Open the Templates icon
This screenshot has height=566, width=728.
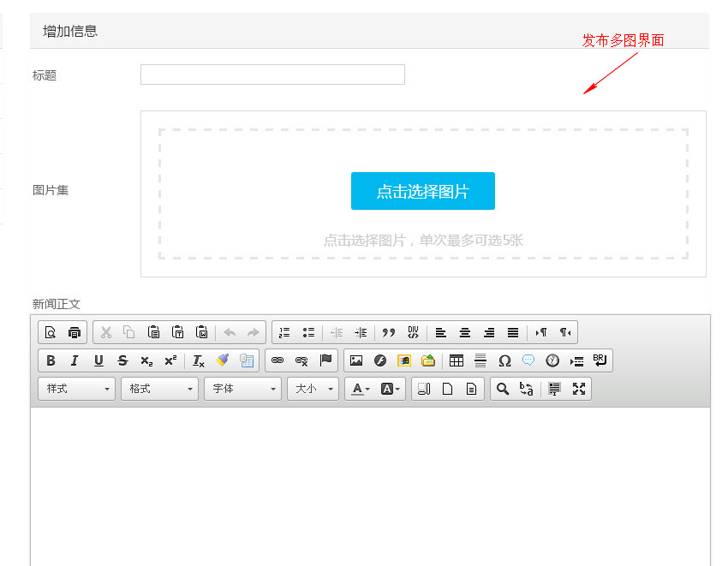click(471, 389)
